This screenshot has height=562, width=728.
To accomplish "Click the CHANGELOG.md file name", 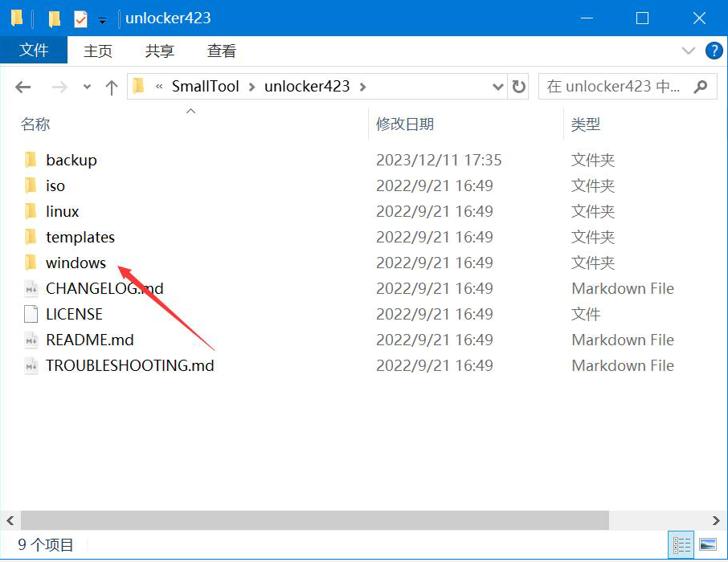I will click(104, 288).
